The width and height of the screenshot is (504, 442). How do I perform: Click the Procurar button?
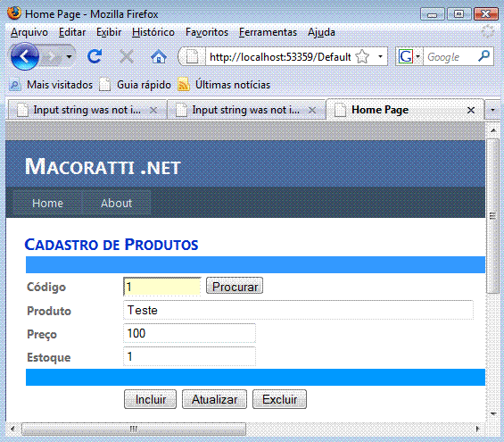pyautogui.click(x=235, y=286)
